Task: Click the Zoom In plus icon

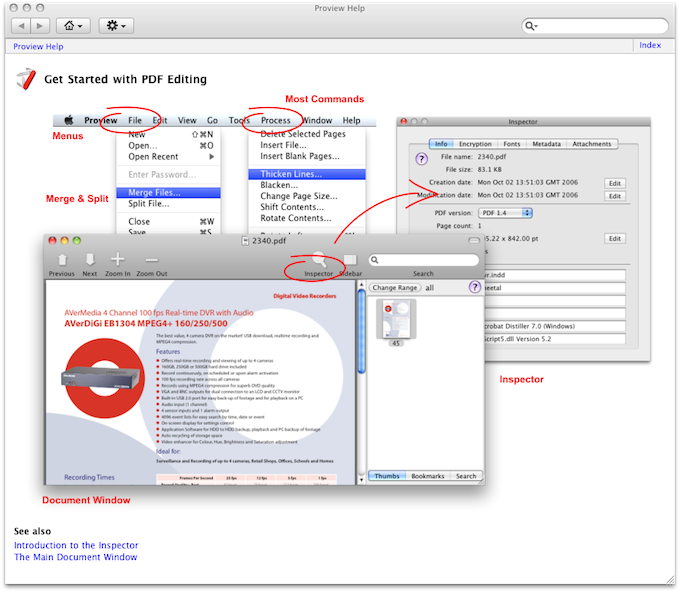Action: tap(117, 259)
